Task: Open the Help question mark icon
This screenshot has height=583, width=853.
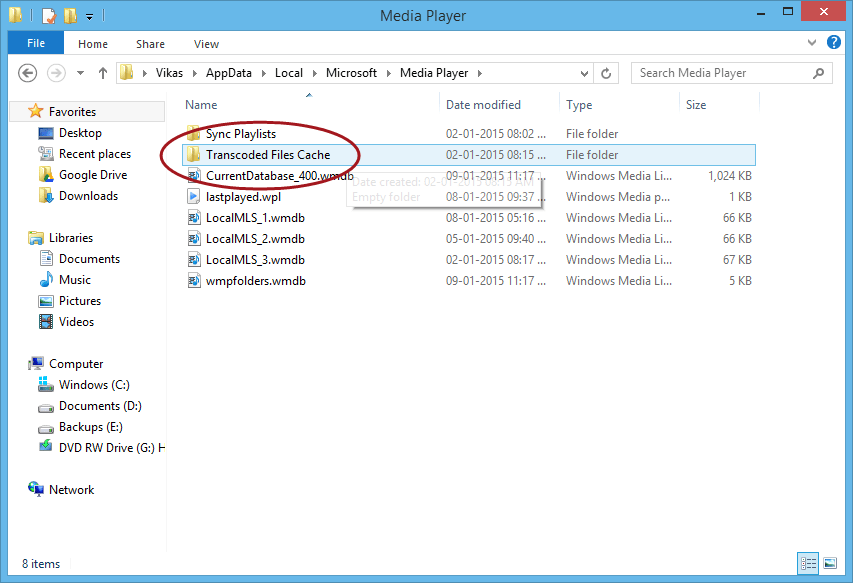Action: pos(833,42)
